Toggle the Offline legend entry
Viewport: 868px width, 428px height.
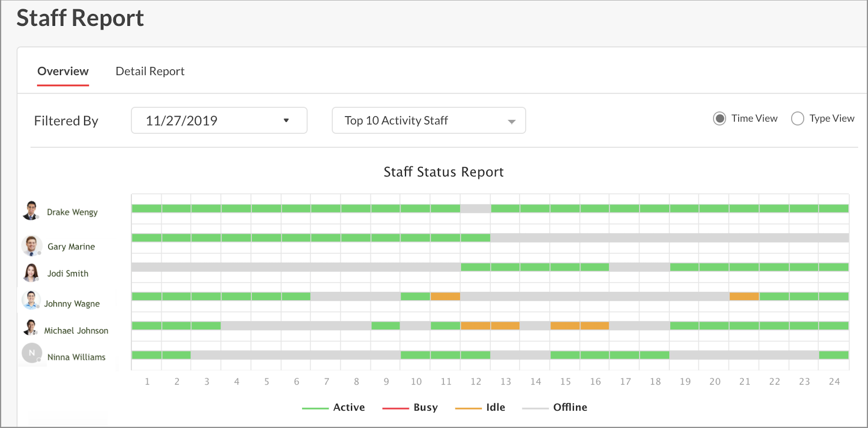pos(570,407)
